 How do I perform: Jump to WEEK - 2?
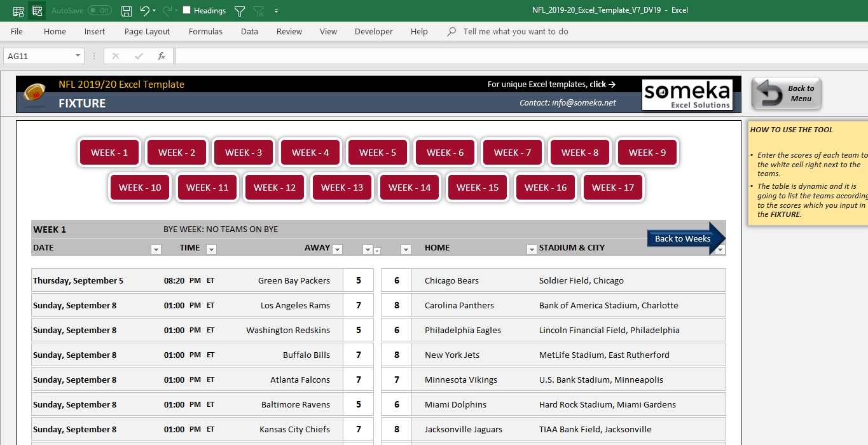point(177,153)
